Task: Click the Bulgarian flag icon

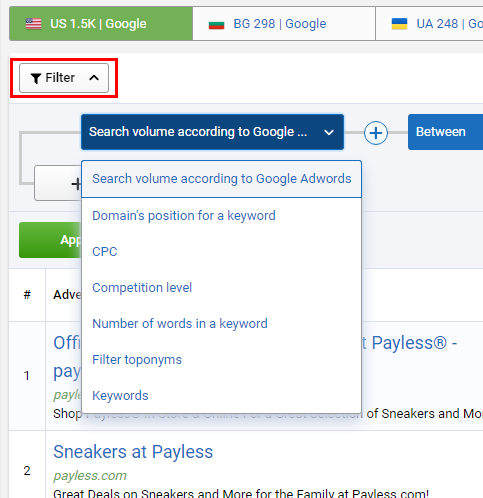Action: coord(216,25)
